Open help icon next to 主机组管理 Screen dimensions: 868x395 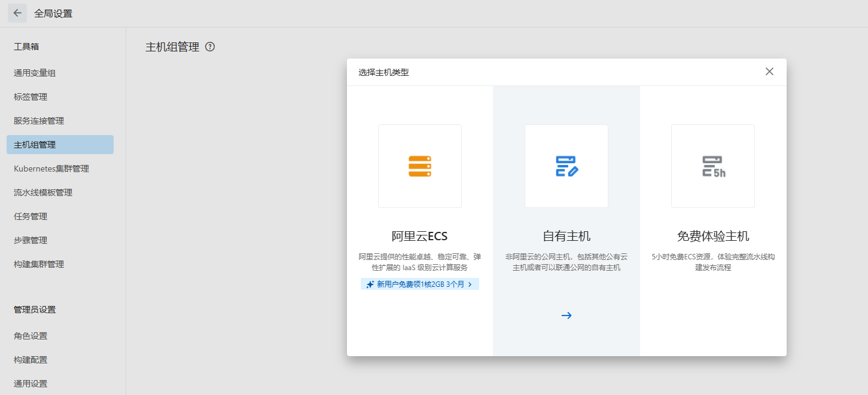tap(210, 47)
